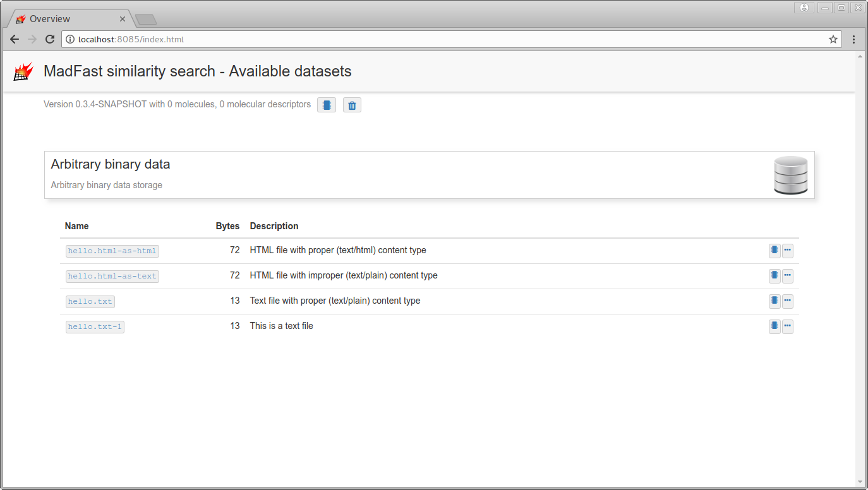Click the chip icon beside version info
This screenshot has width=868, height=490.
tap(327, 105)
